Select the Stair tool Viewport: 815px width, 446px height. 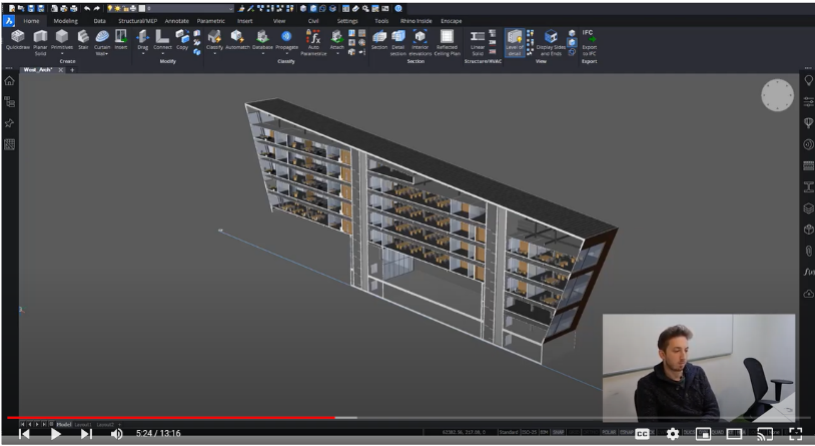tap(83, 41)
